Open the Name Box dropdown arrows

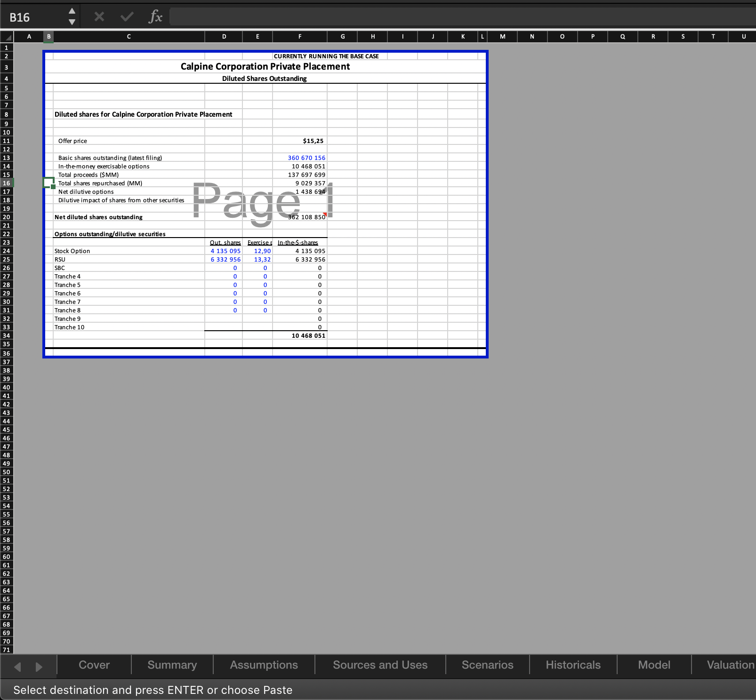pyautogui.click(x=72, y=17)
